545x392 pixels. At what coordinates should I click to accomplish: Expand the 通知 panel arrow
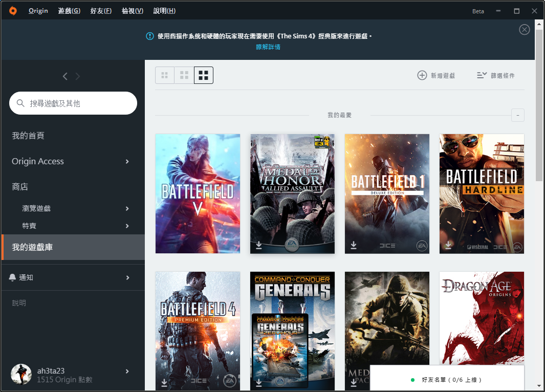[x=127, y=278]
